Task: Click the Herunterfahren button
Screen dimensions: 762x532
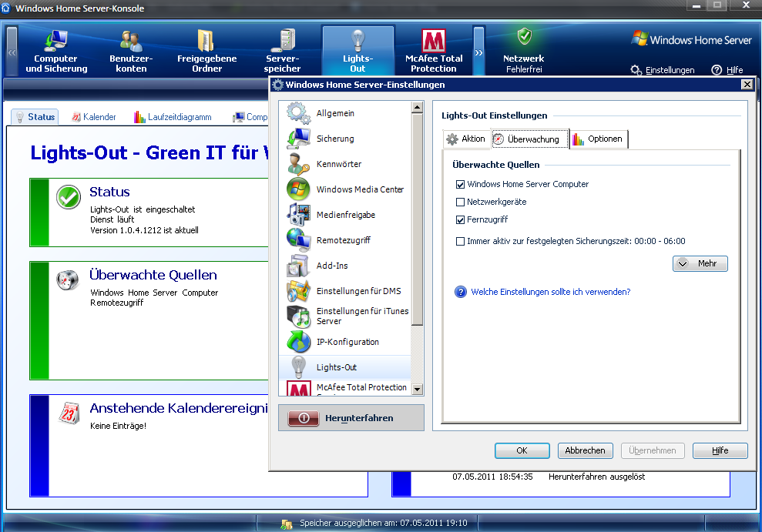Action: tap(351, 418)
